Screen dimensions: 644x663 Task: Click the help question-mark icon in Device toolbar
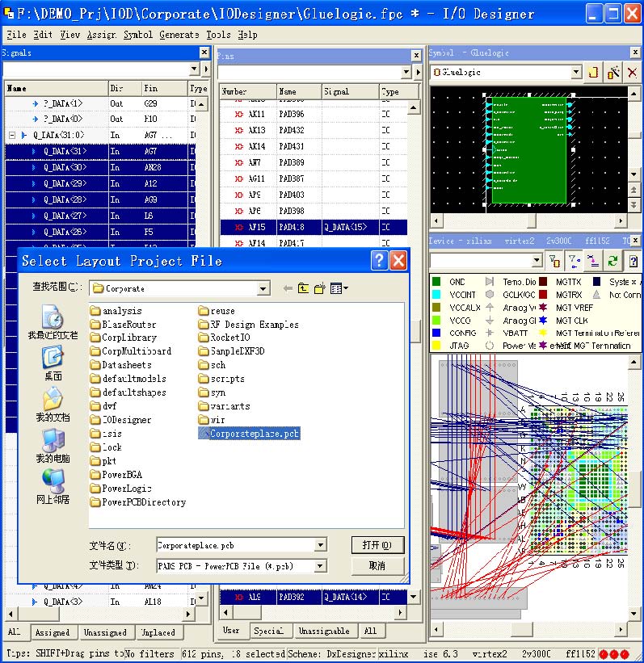[633, 261]
